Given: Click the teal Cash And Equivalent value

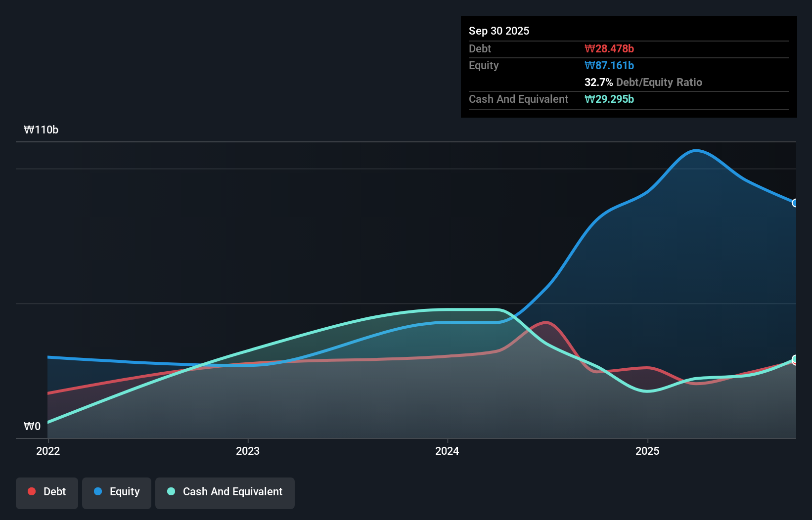Looking at the screenshot, I should [x=609, y=99].
